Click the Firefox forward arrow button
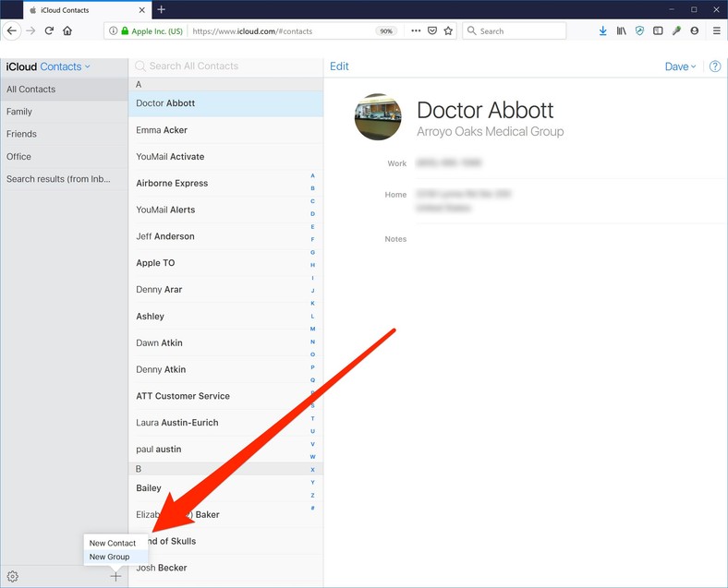Viewport: 728px width, 588px height. [30, 31]
